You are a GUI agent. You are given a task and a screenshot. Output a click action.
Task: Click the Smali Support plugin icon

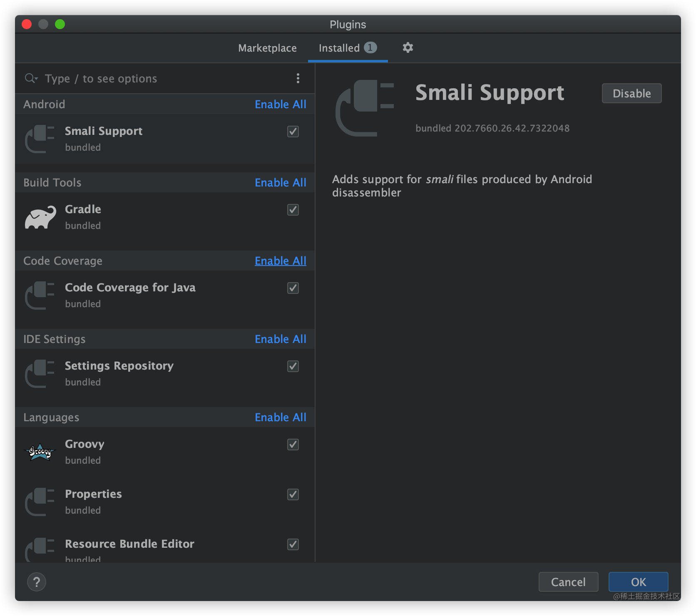pyautogui.click(x=40, y=139)
